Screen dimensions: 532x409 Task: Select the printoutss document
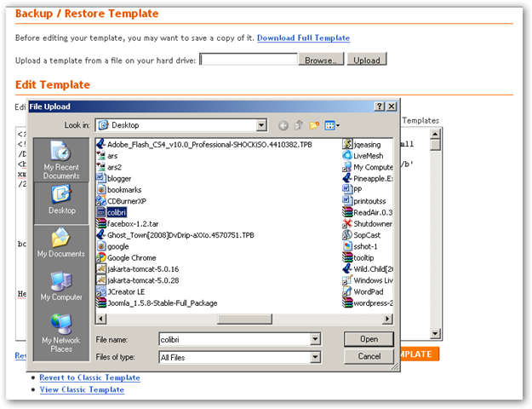click(364, 201)
